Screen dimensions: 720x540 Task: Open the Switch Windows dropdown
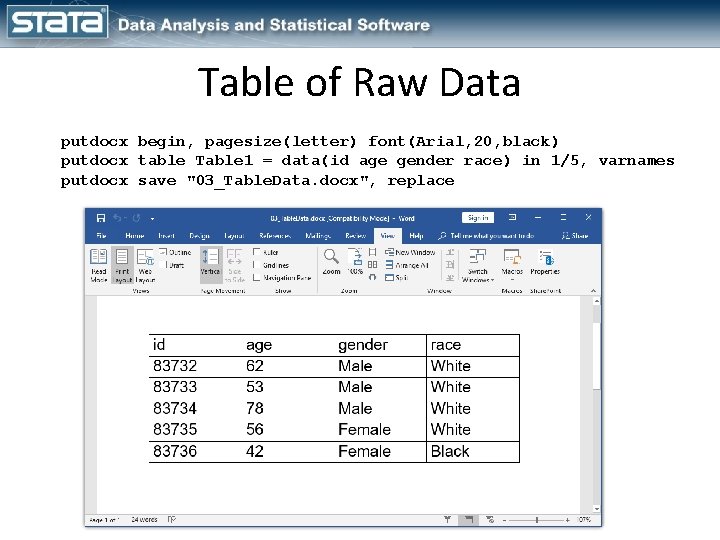tap(478, 265)
